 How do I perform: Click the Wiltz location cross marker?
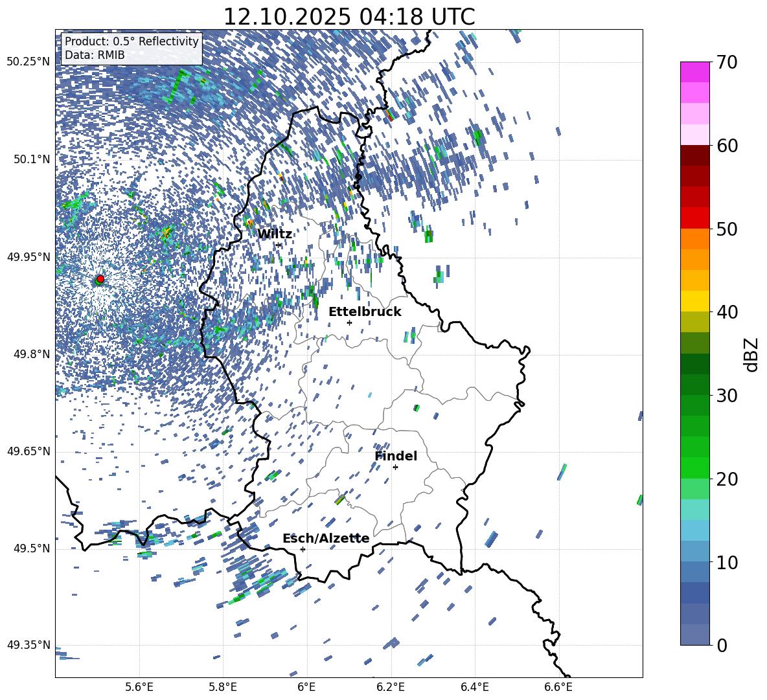pos(279,245)
